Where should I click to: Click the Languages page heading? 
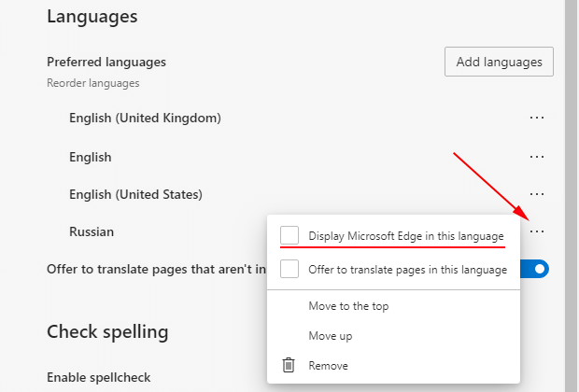click(x=92, y=17)
